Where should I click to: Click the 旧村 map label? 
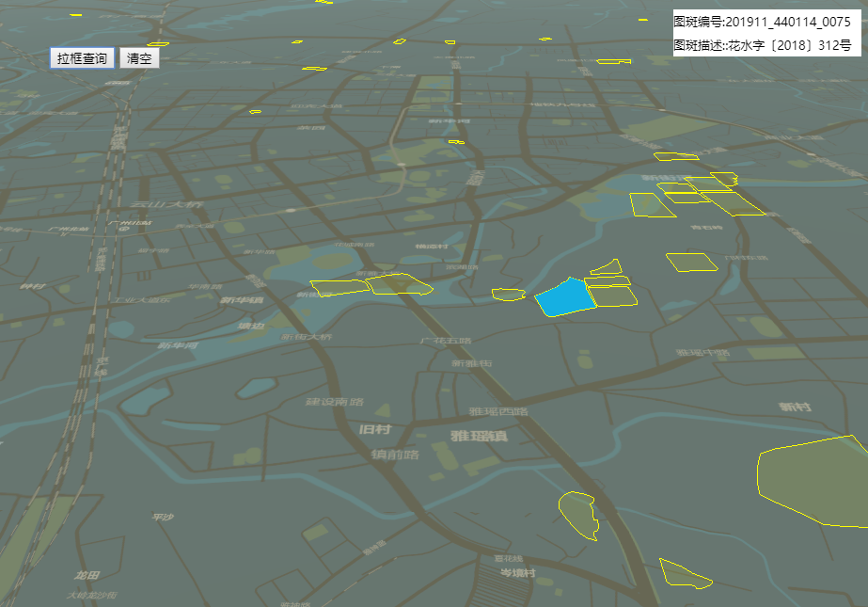(x=375, y=429)
